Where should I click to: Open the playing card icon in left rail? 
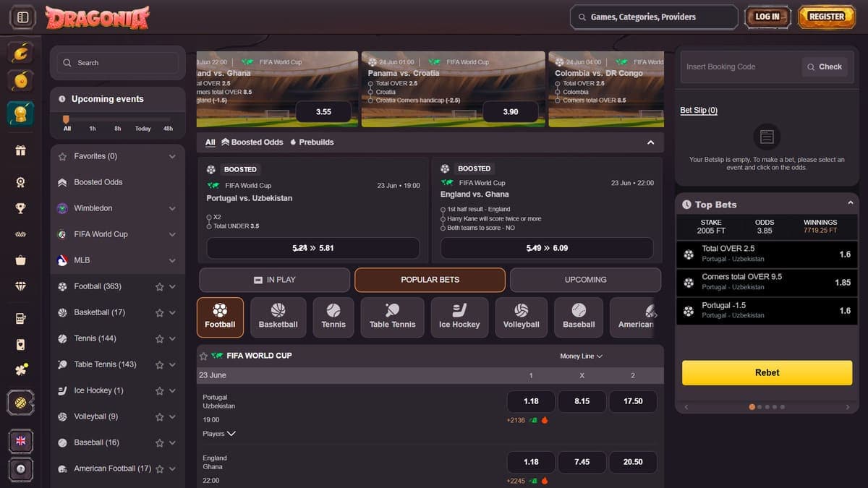tap(21, 344)
